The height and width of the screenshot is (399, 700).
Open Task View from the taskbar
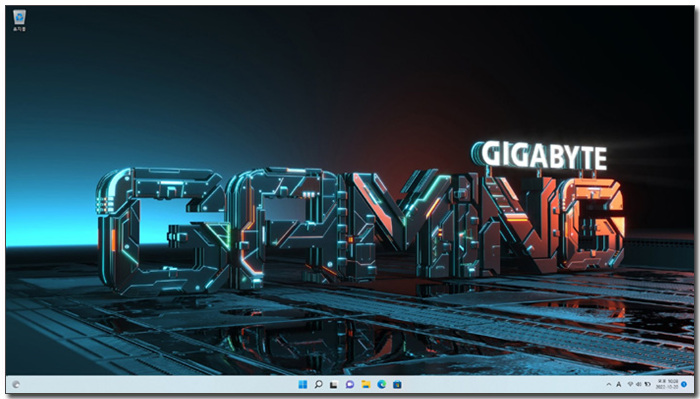pos(333,384)
